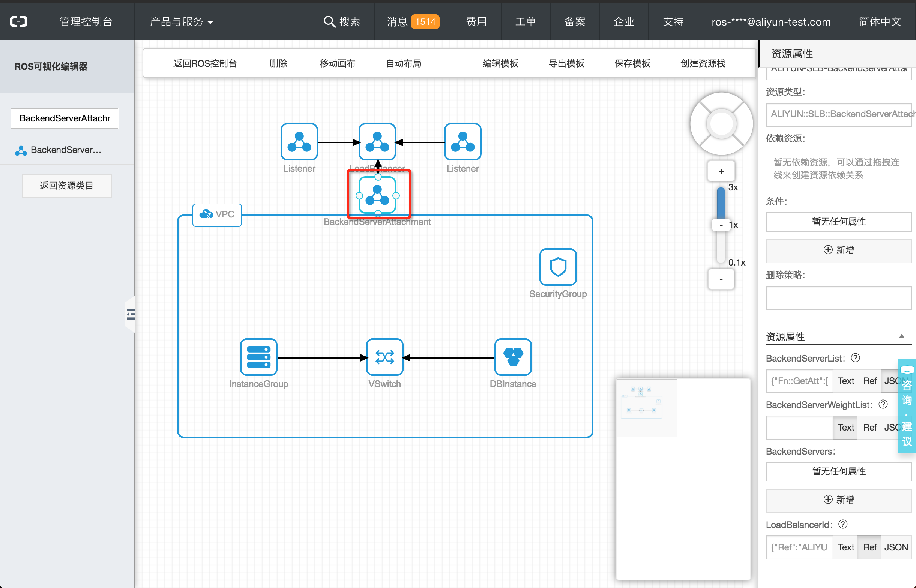Image resolution: width=916 pixels, height=588 pixels.
Task: Zoom out with the bottom minus button
Action: coord(721,279)
